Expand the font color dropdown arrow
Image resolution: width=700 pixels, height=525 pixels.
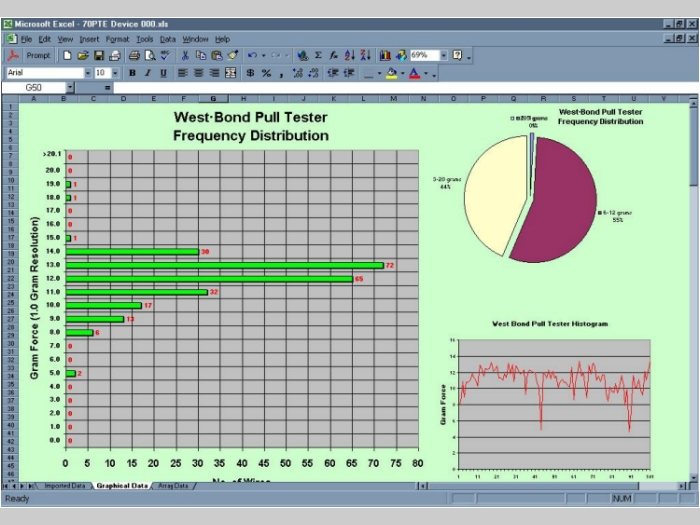pos(426,73)
